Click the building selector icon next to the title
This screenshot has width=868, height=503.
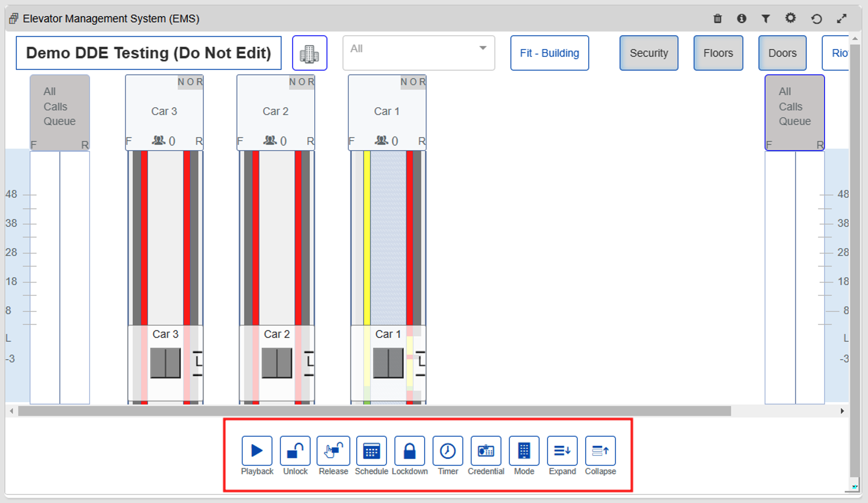309,53
